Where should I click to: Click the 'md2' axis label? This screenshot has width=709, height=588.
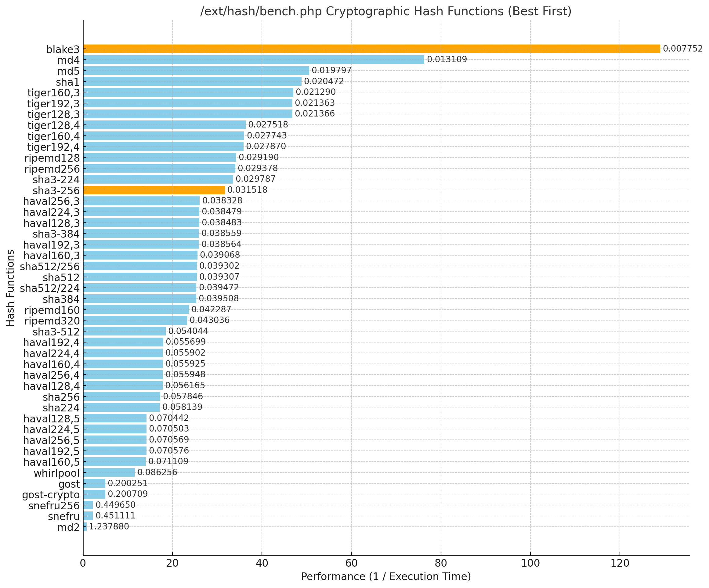click(x=69, y=527)
